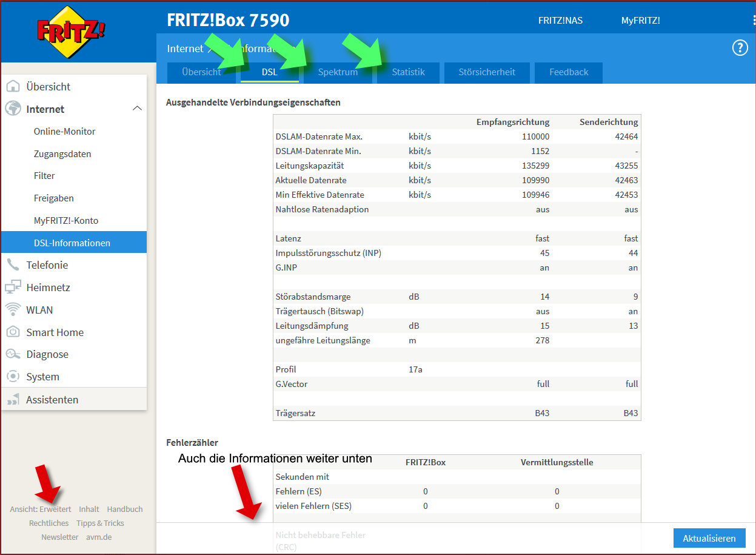
Task: Click the Vermittlungsstelle column header
Action: 557,462
